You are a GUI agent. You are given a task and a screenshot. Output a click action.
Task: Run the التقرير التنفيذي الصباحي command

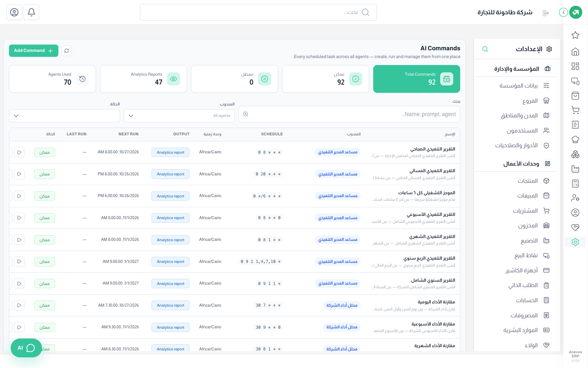pos(19,152)
